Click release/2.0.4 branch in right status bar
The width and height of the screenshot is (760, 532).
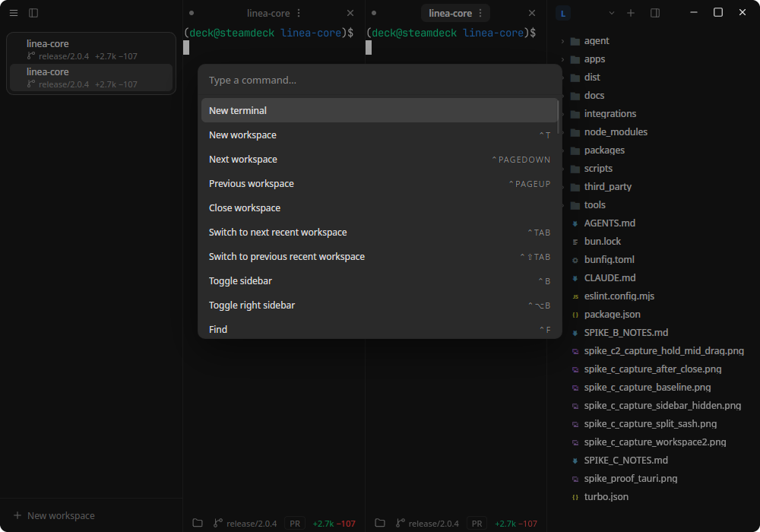[427, 524]
